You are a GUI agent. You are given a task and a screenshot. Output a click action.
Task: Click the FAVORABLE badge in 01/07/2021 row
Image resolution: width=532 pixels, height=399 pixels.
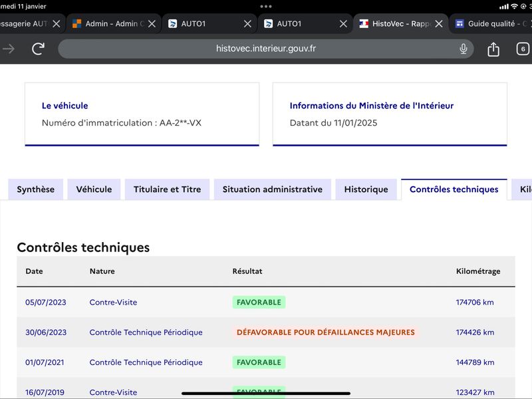259,362
